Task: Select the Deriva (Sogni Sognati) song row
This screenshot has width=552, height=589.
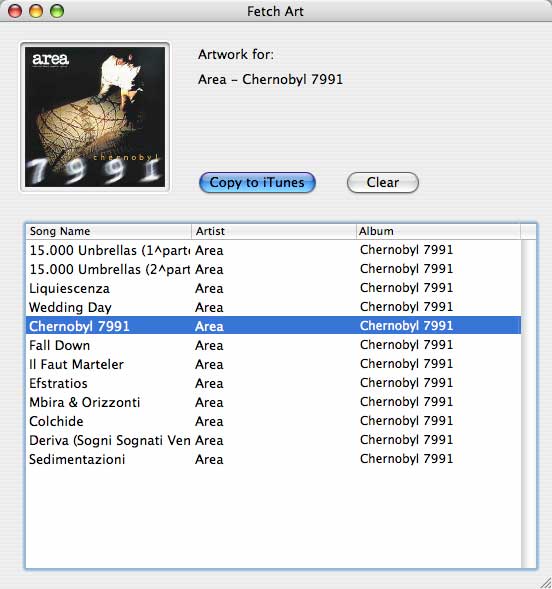Action: click(x=273, y=440)
